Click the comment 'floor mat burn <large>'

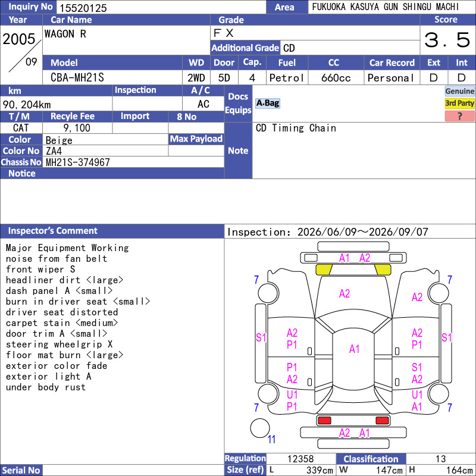64,355
